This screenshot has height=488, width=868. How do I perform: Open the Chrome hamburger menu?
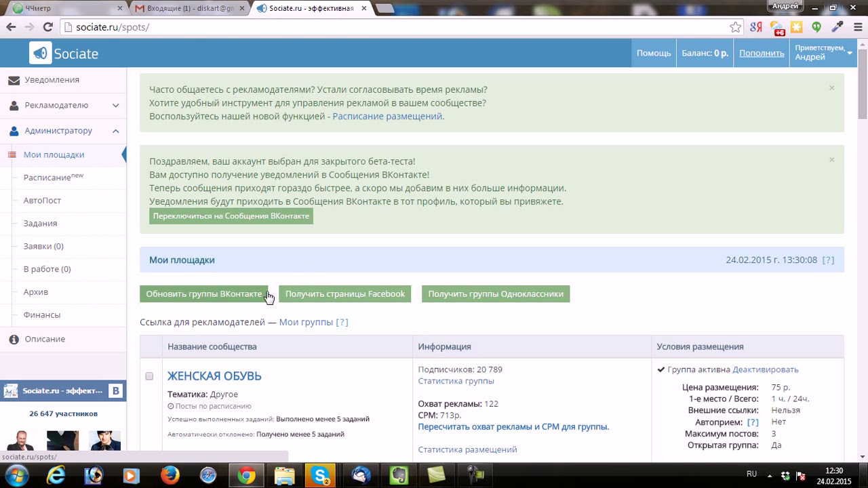(857, 27)
